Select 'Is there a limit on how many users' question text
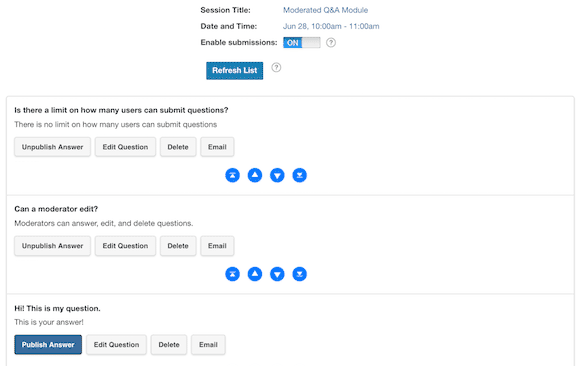Viewport: 580px width, 366px height. (x=121, y=110)
